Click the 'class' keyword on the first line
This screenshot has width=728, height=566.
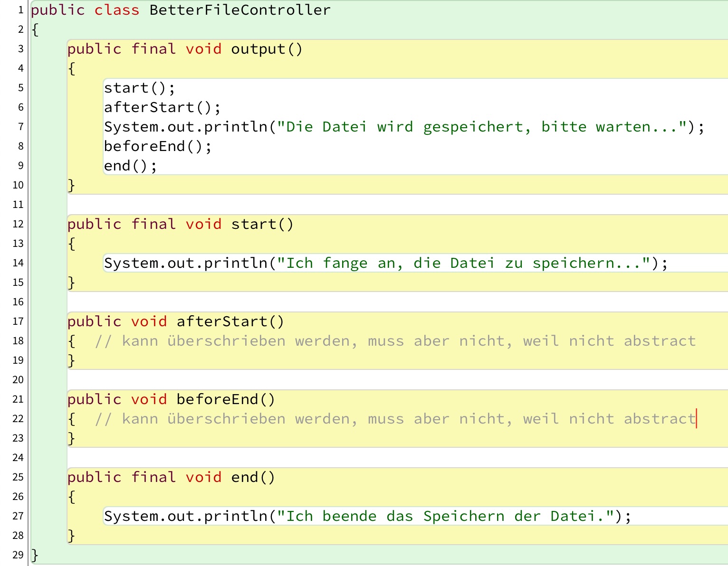pos(117,10)
